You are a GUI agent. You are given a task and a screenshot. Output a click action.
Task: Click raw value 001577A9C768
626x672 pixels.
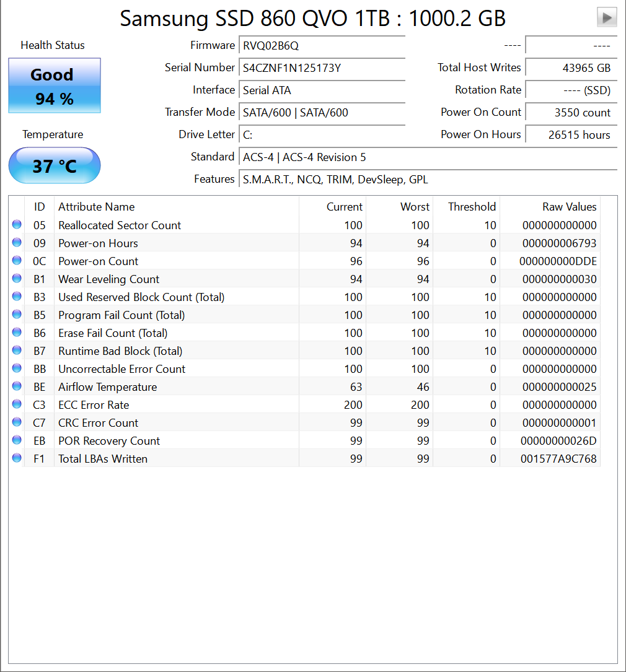pyautogui.click(x=558, y=459)
